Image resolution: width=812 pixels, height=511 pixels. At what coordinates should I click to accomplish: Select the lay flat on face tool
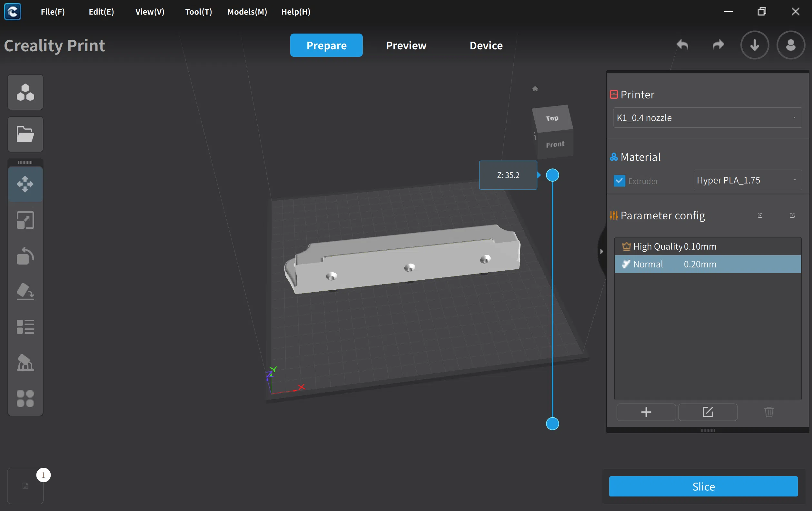click(x=25, y=292)
